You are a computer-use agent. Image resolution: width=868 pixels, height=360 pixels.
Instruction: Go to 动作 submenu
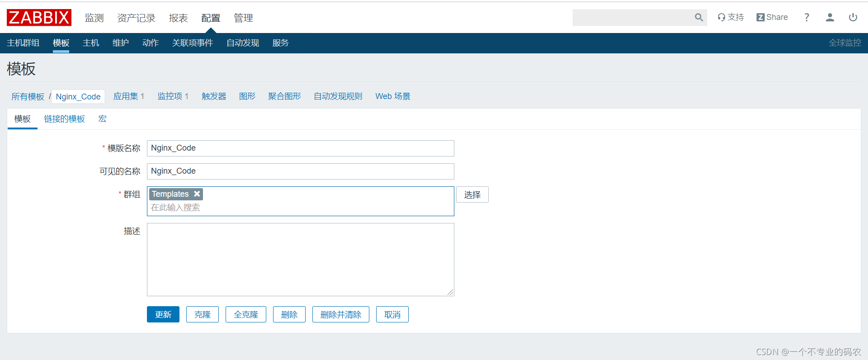(151, 43)
